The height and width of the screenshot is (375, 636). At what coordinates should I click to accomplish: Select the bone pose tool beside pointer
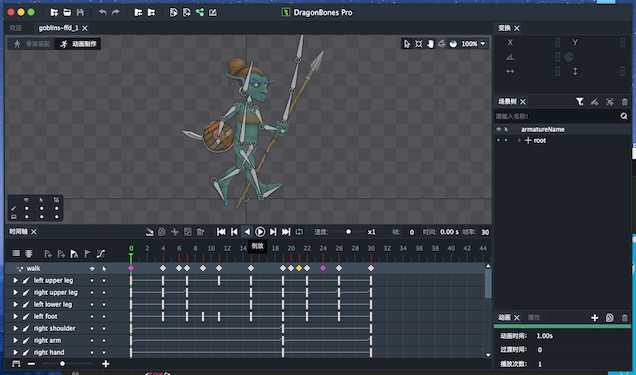[419, 44]
